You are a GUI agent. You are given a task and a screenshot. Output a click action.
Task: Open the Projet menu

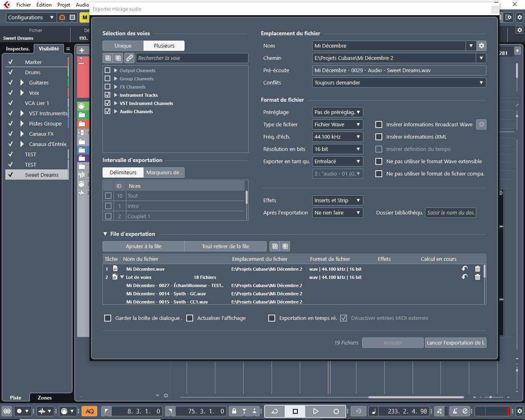click(x=64, y=5)
